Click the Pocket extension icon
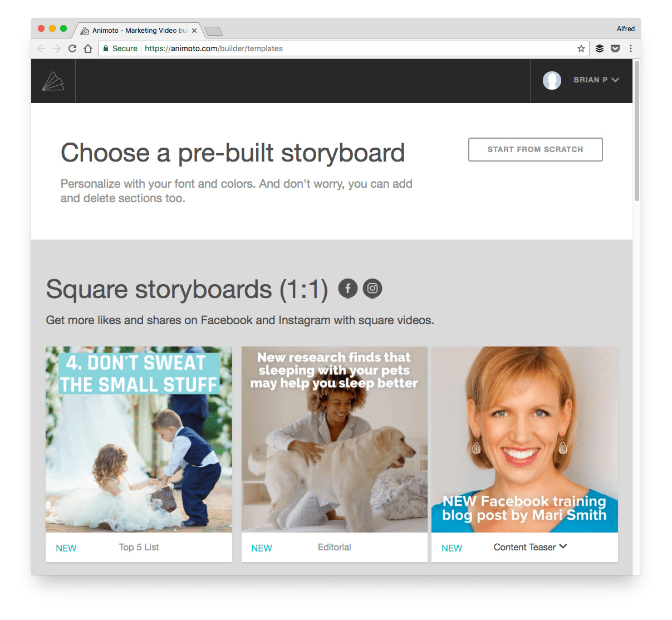Viewport: 672px width, 620px height. pyautogui.click(x=615, y=48)
